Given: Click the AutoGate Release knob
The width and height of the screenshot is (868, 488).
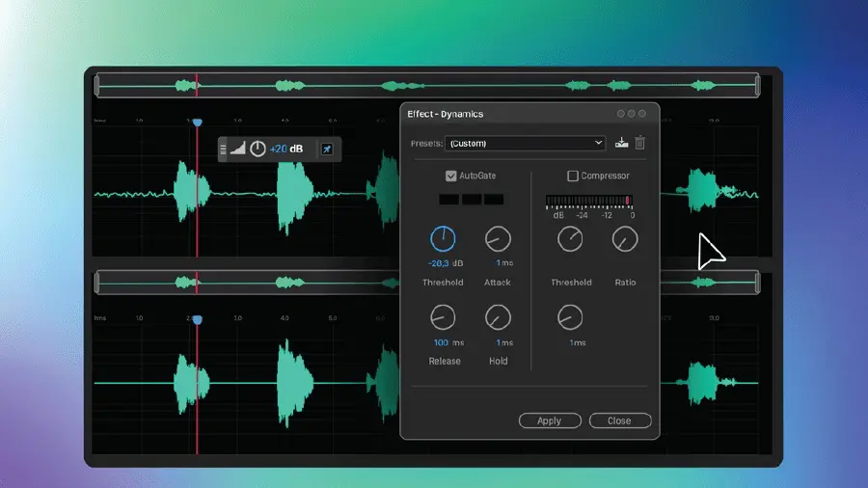Looking at the screenshot, I should coord(442,316).
